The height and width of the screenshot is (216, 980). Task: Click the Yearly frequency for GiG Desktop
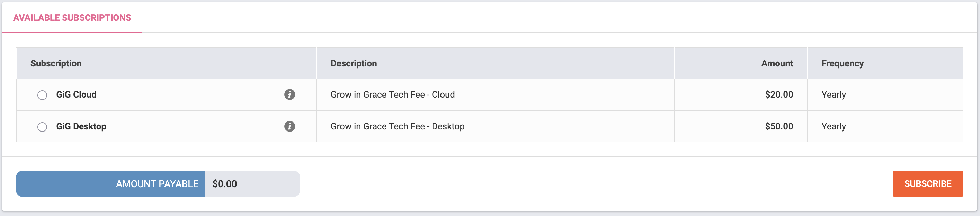coord(833,126)
